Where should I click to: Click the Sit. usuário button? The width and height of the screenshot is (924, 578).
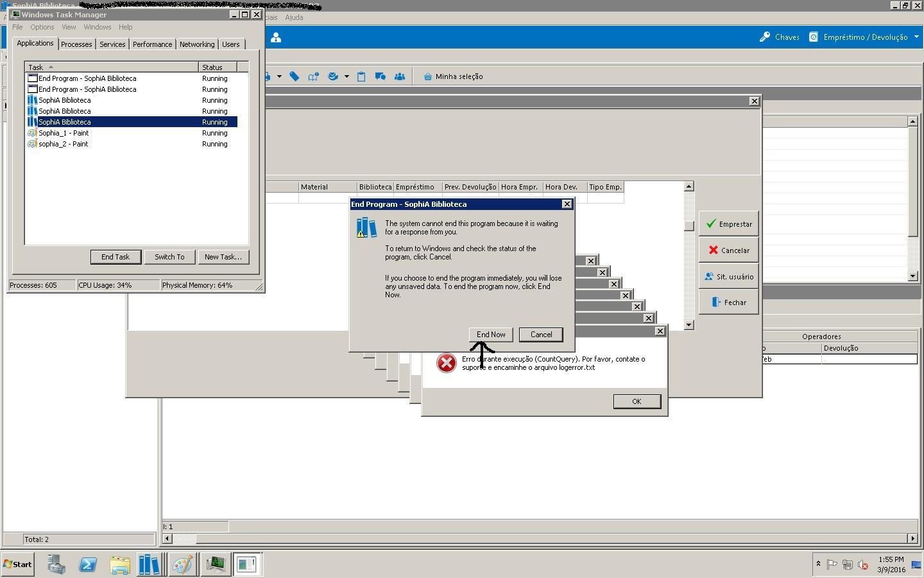pos(729,277)
